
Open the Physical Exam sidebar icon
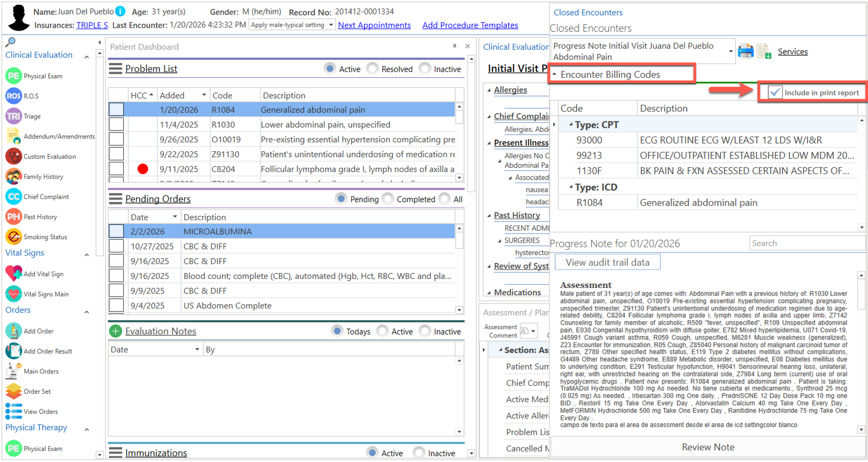[x=13, y=76]
